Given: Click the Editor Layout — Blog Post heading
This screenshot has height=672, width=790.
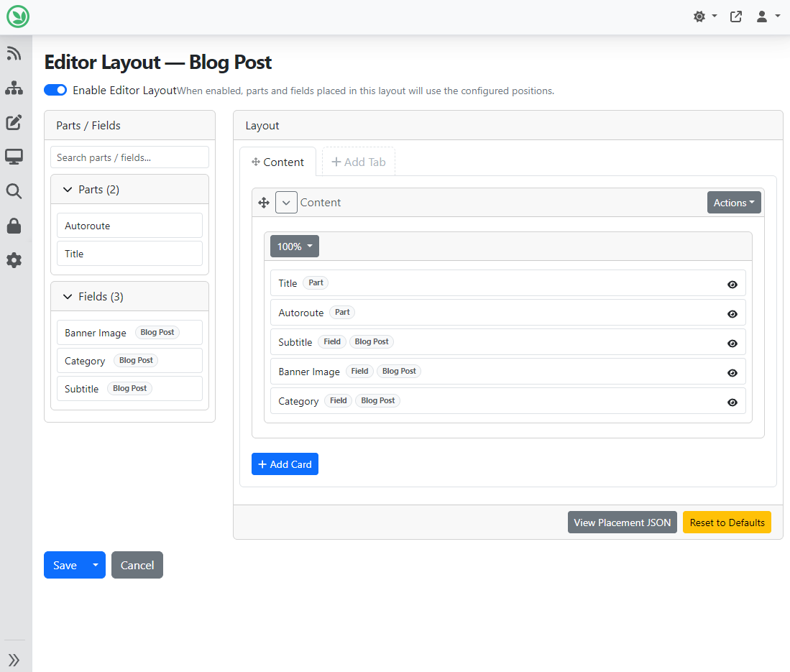Looking at the screenshot, I should (157, 63).
